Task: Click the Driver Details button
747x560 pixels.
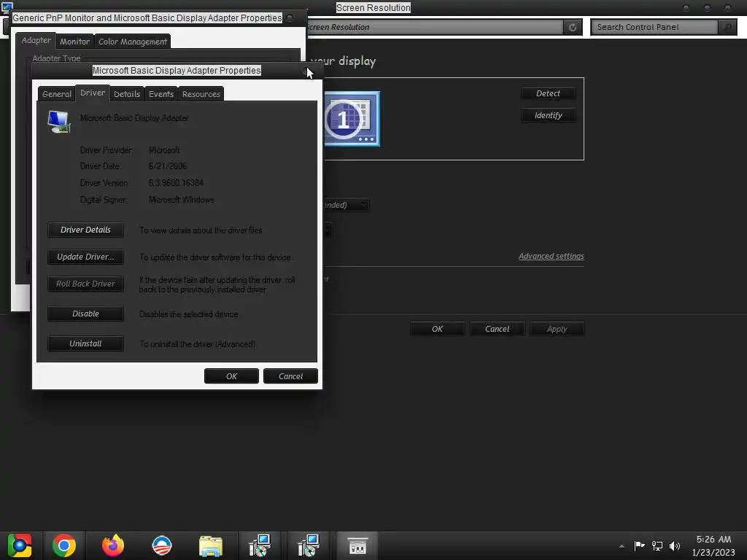Action: coord(85,230)
